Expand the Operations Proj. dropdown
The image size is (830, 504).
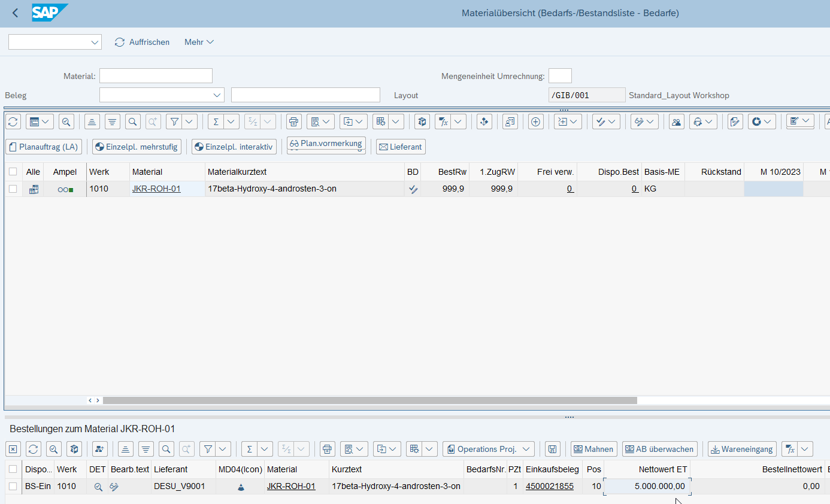click(x=526, y=449)
